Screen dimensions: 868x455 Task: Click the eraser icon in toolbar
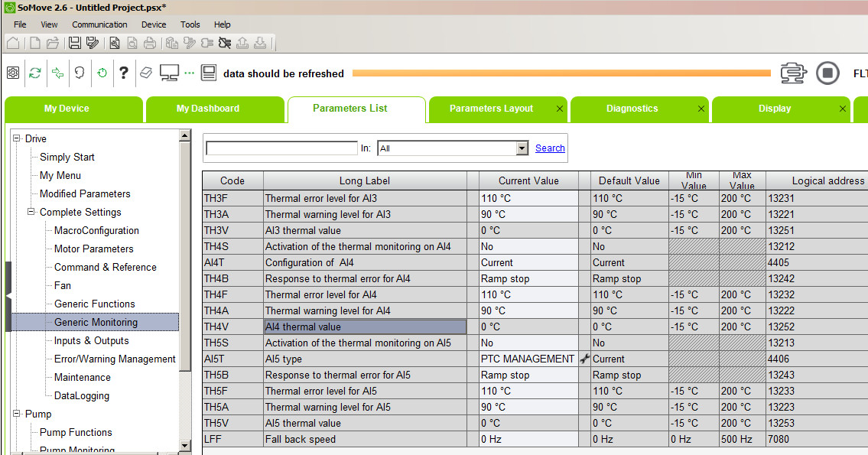tap(145, 73)
